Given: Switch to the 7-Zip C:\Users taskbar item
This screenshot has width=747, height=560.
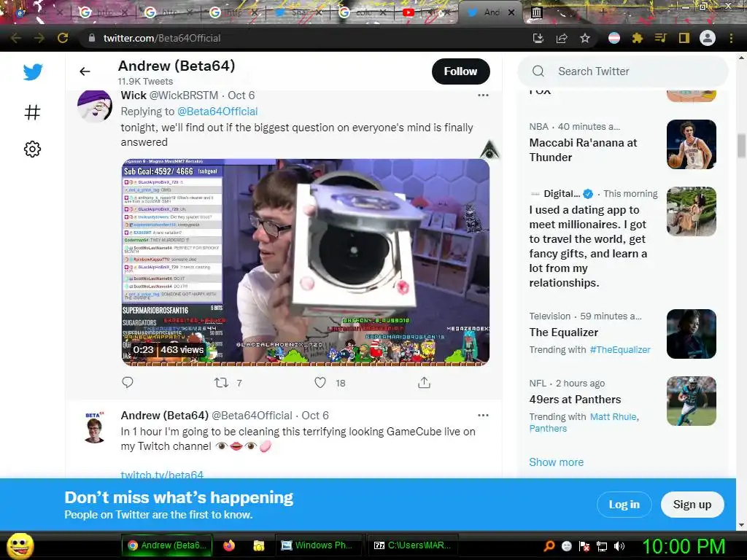Looking at the screenshot, I should point(413,545).
